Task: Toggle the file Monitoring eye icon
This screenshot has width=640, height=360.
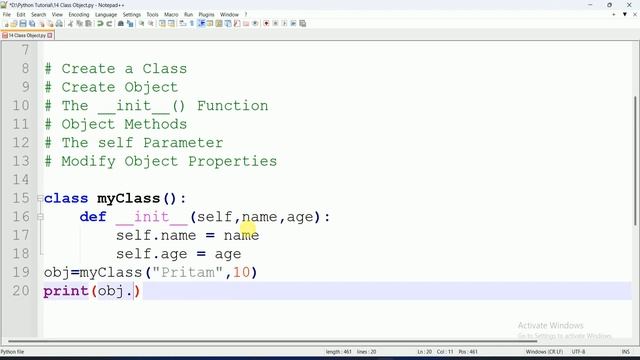Action: [x=255, y=24]
